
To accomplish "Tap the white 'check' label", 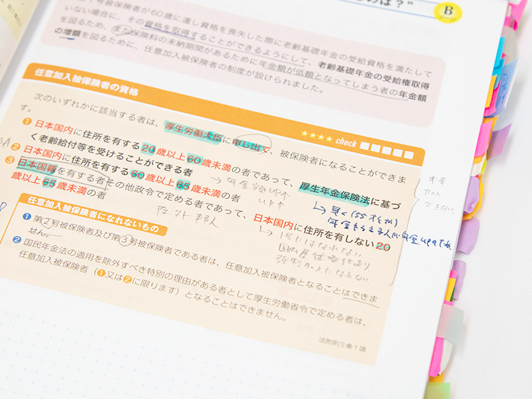I will [x=346, y=142].
